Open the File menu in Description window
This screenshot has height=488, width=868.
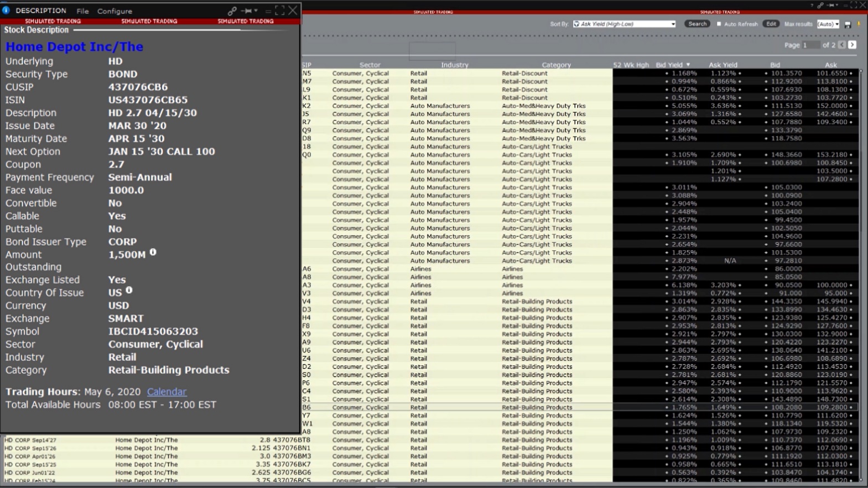point(82,11)
